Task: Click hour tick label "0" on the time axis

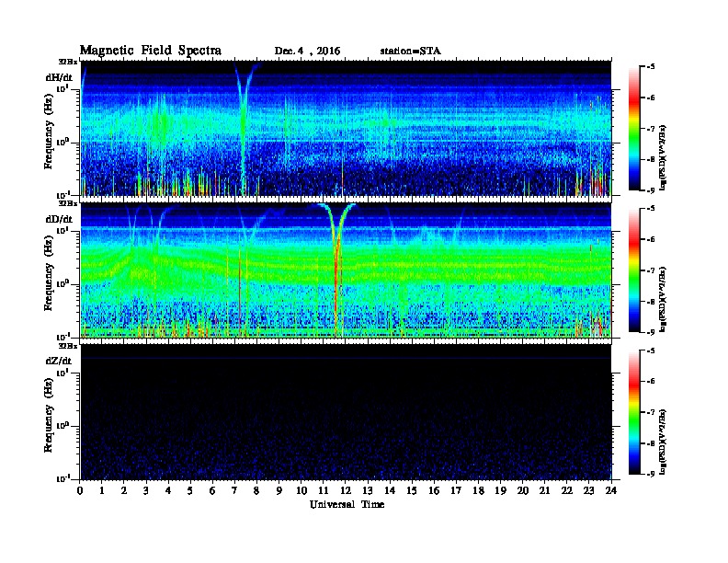Action: [80, 490]
